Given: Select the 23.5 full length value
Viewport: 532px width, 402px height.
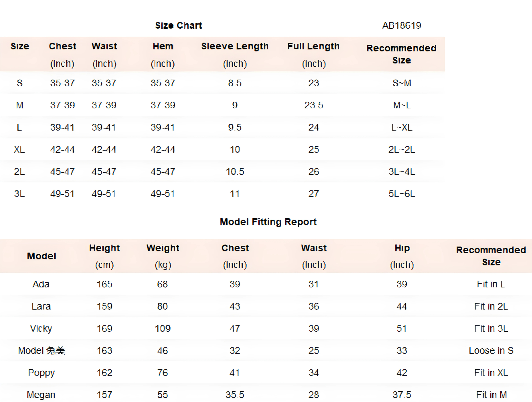Looking at the screenshot, I should tap(314, 105).
